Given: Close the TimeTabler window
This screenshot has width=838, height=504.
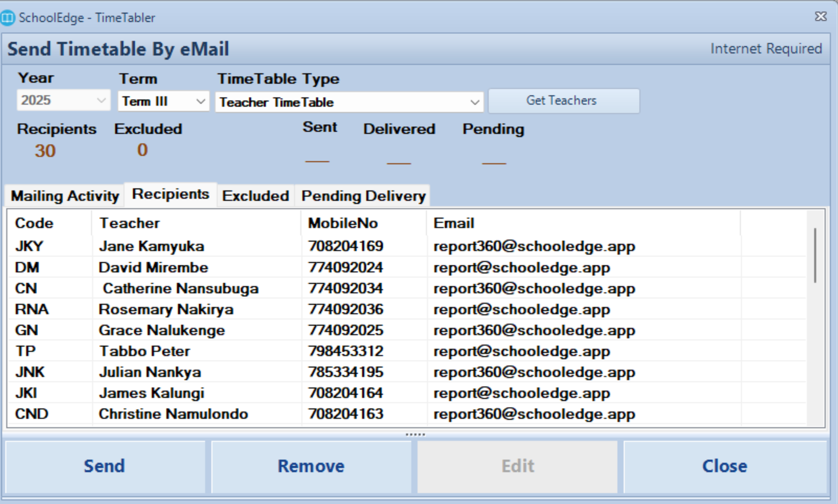Looking at the screenshot, I should [x=820, y=16].
